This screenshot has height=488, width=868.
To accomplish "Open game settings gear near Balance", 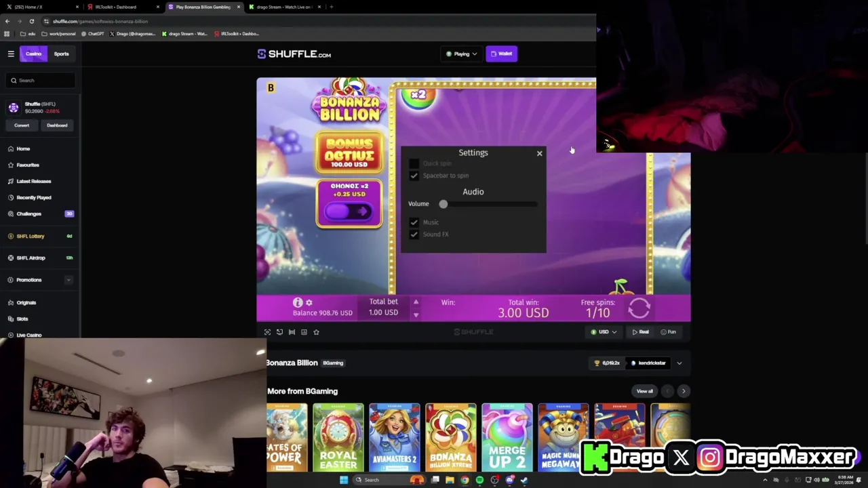I will [309, 302].
